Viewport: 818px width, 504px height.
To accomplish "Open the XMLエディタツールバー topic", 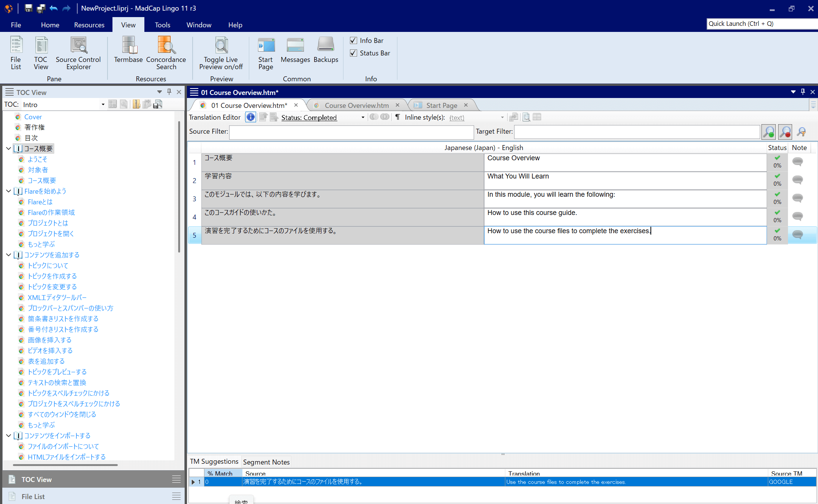I will pos(57,297).
